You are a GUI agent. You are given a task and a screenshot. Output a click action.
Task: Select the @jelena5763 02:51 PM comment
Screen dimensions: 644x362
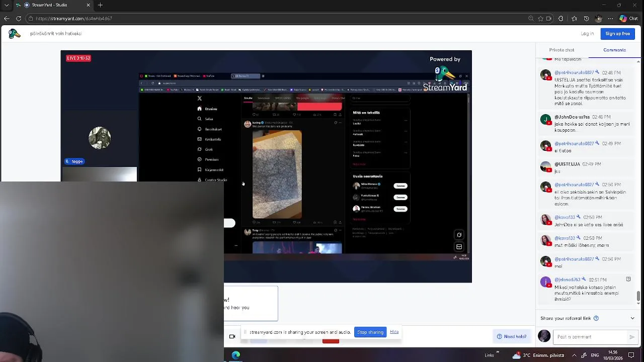pyautogui.click(x=586, y=289)
